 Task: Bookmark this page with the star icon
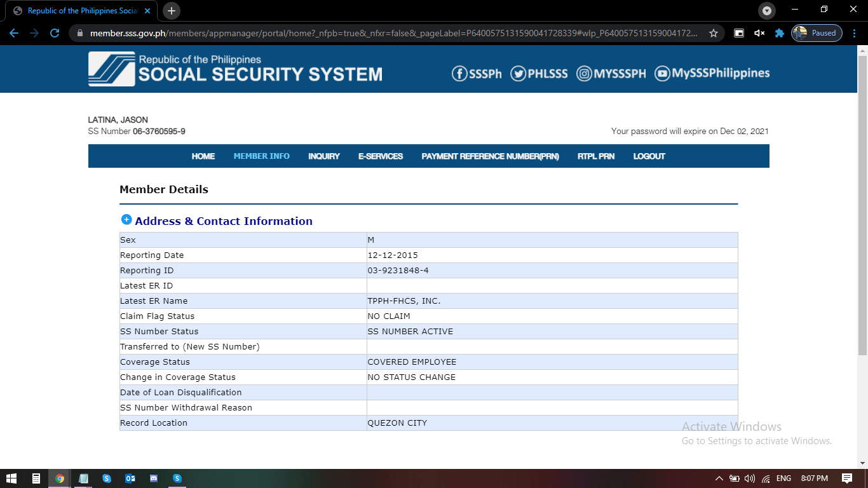tap(714, 33)
